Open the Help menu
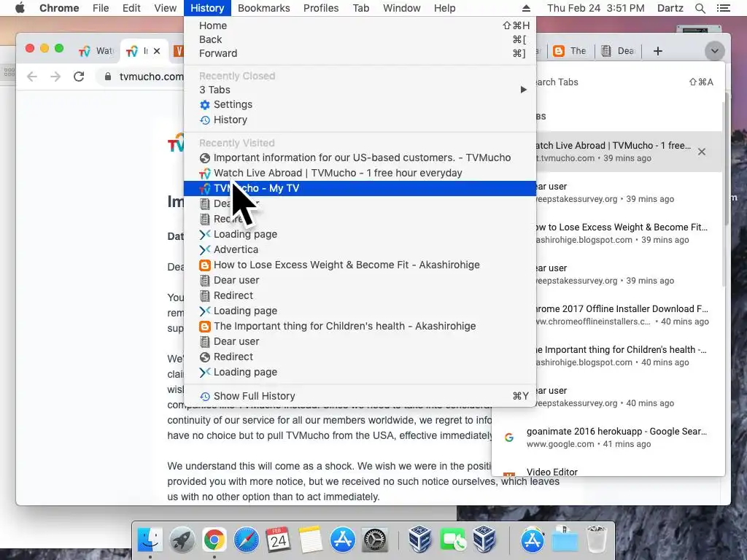 click(x=444, y=8)
